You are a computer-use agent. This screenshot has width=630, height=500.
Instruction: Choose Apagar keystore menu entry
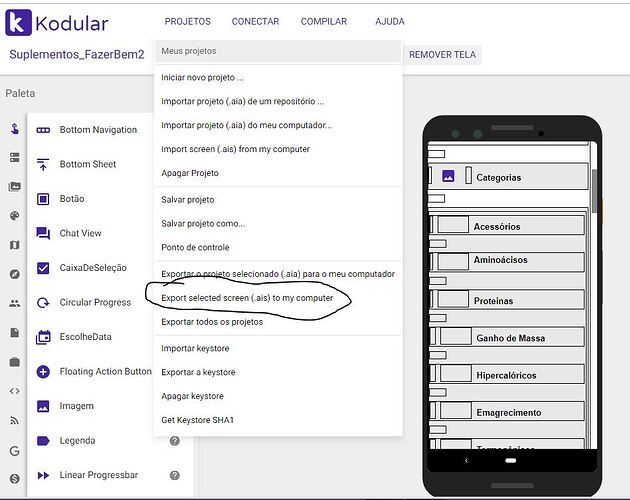(278, 396)
